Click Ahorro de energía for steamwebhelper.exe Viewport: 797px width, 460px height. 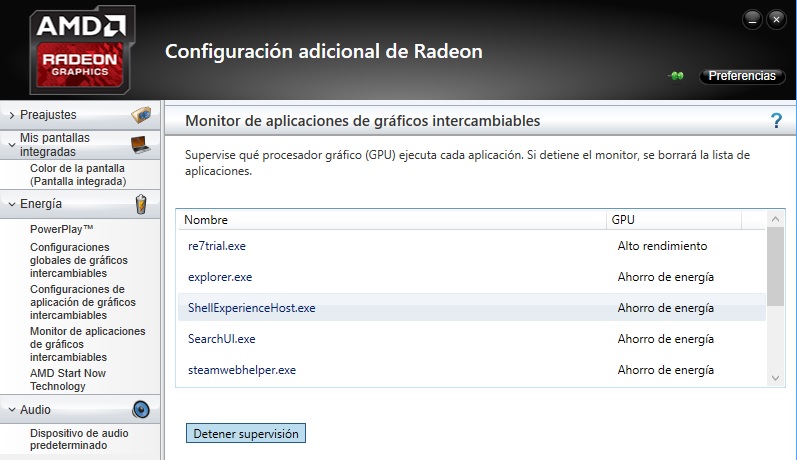point(665,370)
